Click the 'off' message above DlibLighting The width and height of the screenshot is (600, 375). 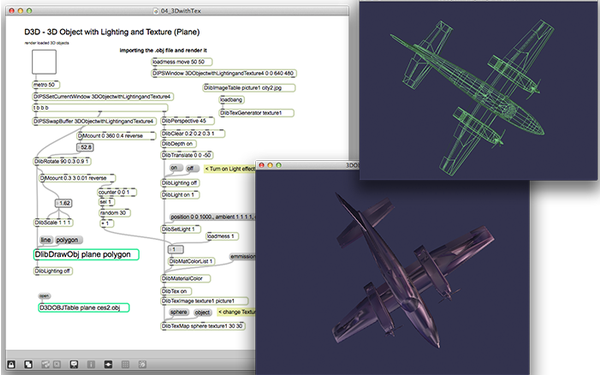[191, 168]
